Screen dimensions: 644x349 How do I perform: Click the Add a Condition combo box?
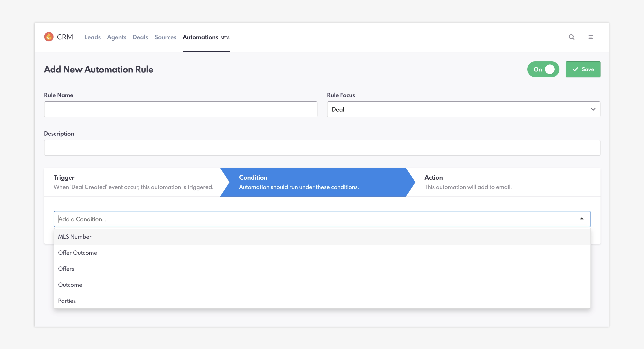pyautogui.click(x=322, y=219)
